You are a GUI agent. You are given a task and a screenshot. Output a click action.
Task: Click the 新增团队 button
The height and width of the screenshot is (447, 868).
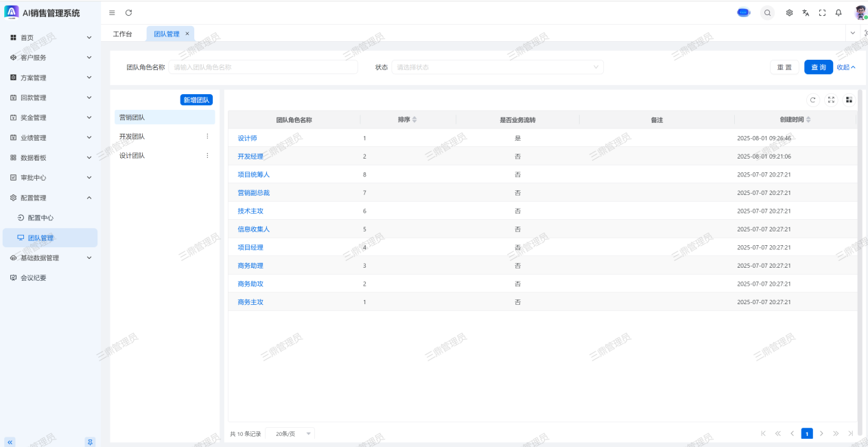click(196, 100)
